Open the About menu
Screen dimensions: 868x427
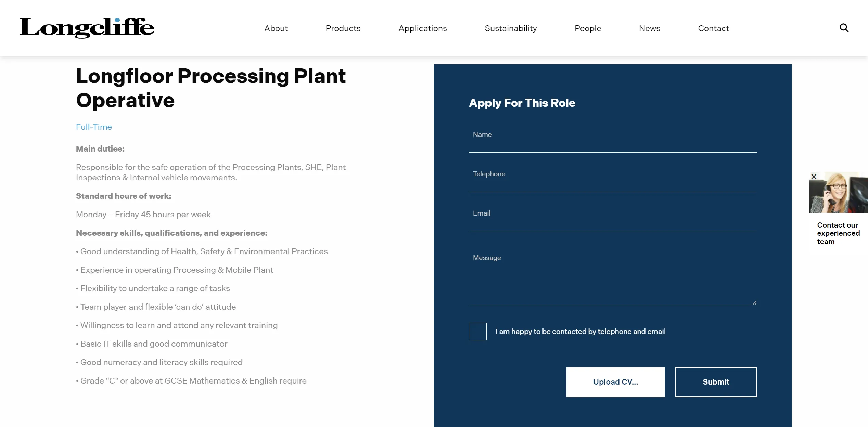click(276, 28)
